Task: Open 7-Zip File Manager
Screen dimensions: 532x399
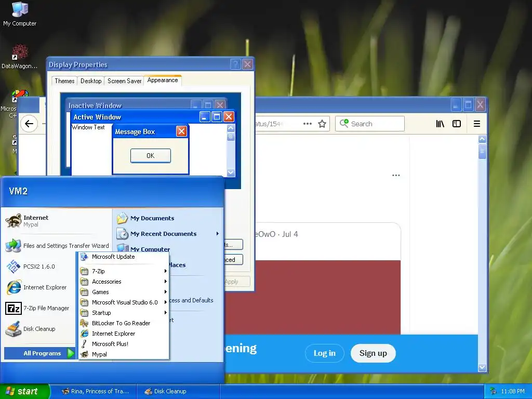Action: [41, 308]
